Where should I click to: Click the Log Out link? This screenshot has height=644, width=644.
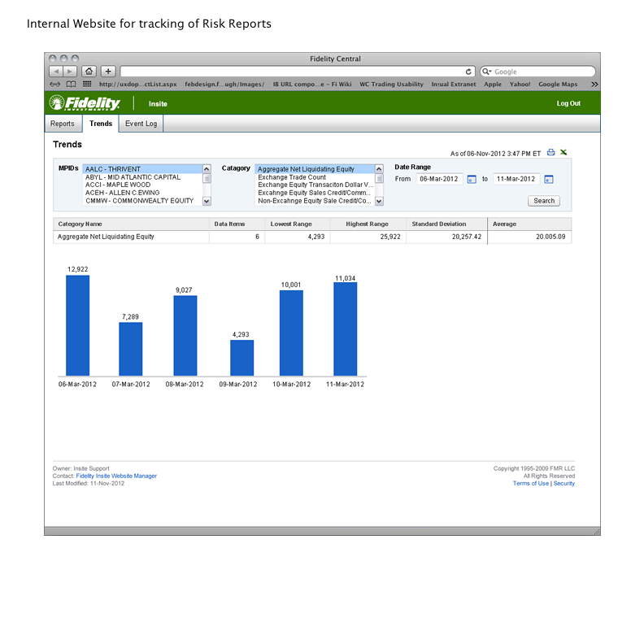pos(568,103)
